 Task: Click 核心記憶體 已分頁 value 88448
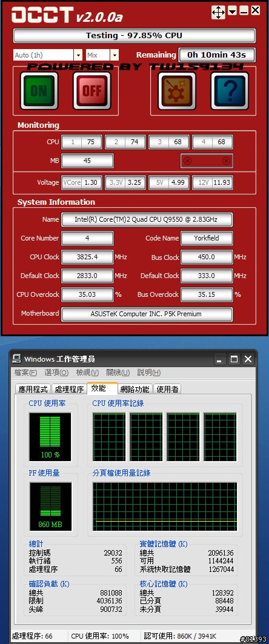(224, 601)
